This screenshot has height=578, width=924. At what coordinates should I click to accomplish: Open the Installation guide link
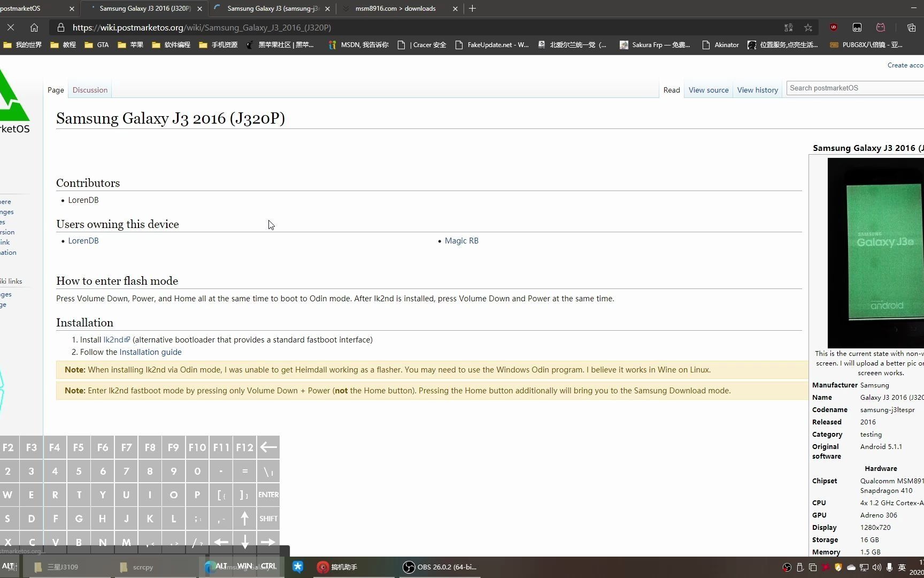pyautogui.click(x=150, y=352)
